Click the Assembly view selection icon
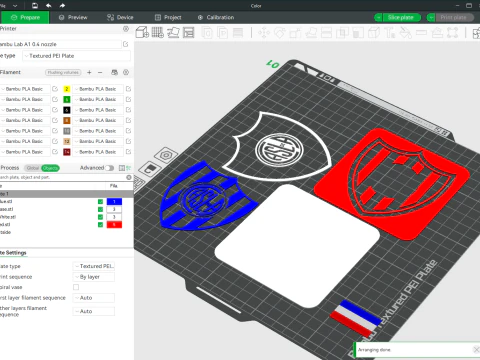Viewport: 480px width, 360px height. 476,33
